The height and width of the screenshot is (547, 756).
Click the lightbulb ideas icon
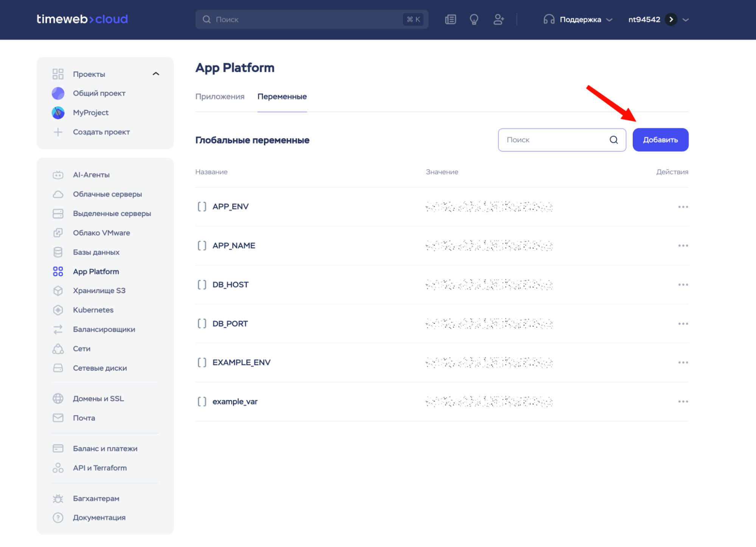(x=474, y=19)
